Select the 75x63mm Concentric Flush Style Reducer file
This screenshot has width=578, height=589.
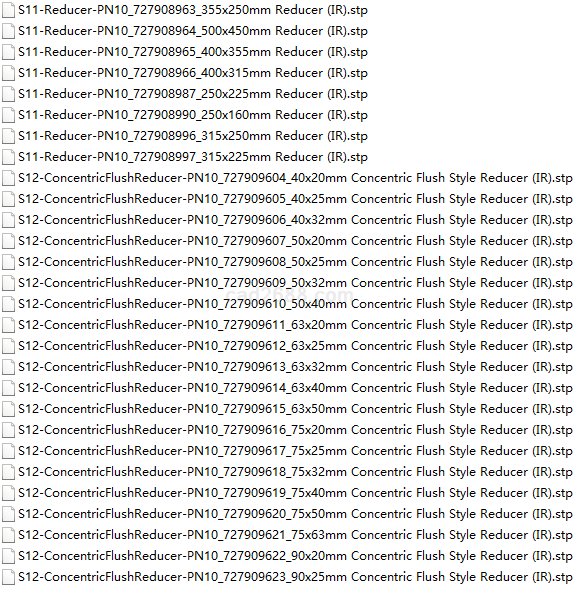coord(296,535)
